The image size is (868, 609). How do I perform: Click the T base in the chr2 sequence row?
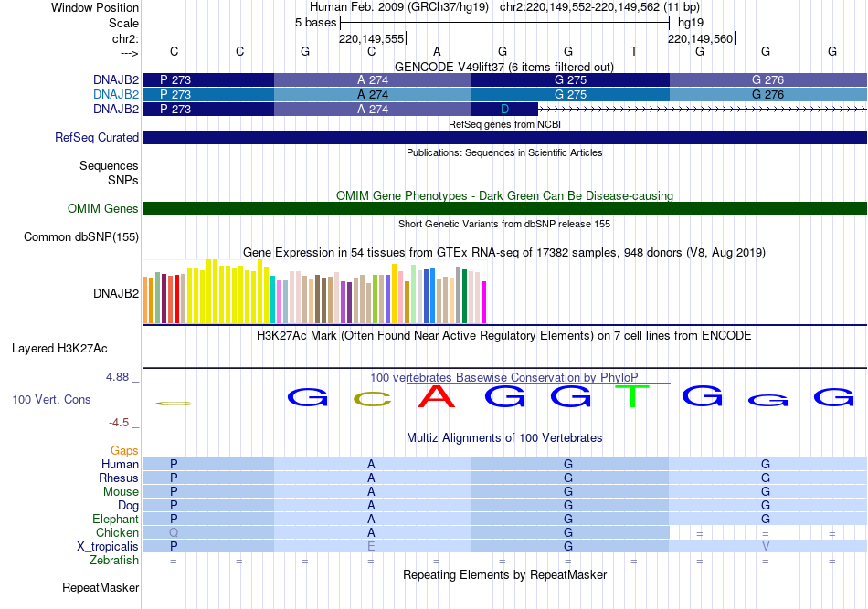pyautogui.click(x=634, y=51)
